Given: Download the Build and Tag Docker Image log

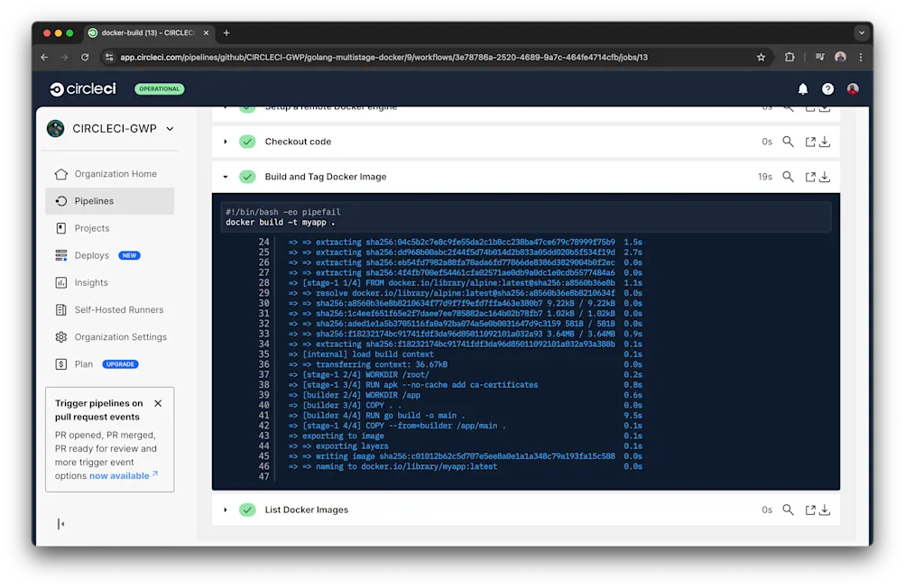Looking at the screenshot, I should point(823,176).
